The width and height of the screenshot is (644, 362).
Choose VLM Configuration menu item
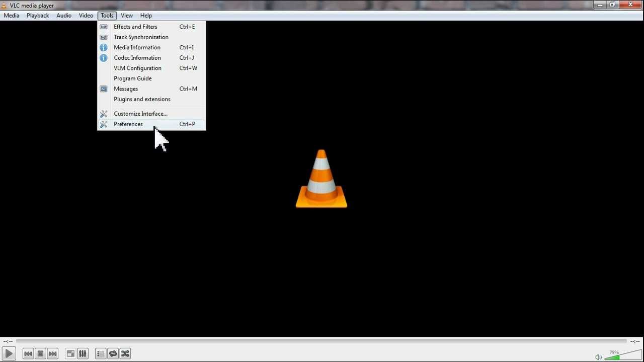(x=151, y=68)
